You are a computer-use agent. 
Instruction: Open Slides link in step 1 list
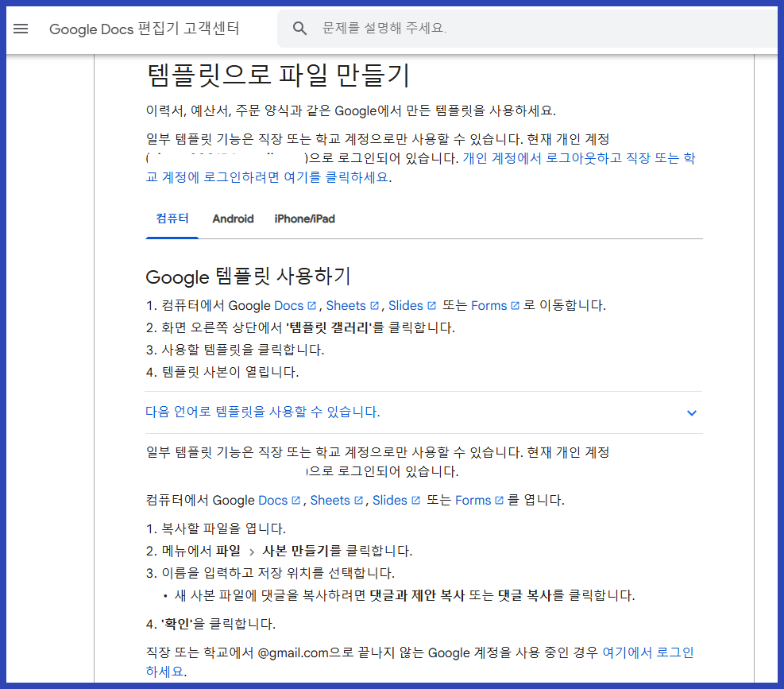[405, 305]
